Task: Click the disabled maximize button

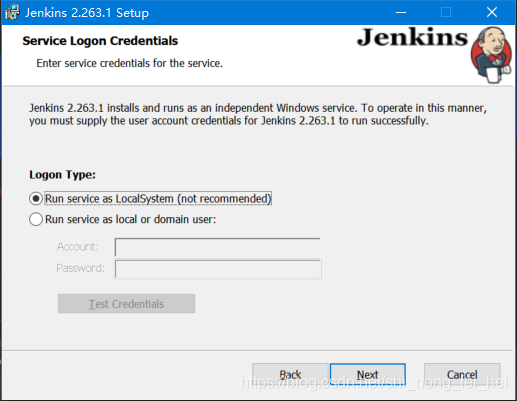Action: 446,13
